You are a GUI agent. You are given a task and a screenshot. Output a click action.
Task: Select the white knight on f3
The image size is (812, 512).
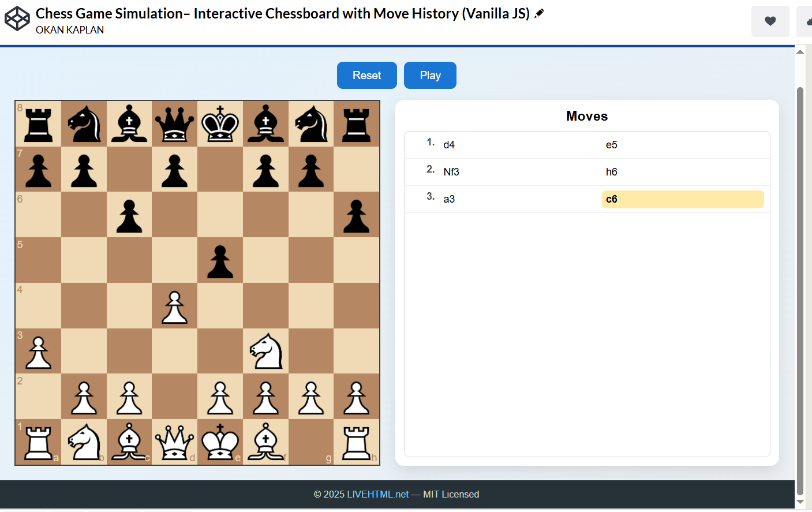click(265, 351)
